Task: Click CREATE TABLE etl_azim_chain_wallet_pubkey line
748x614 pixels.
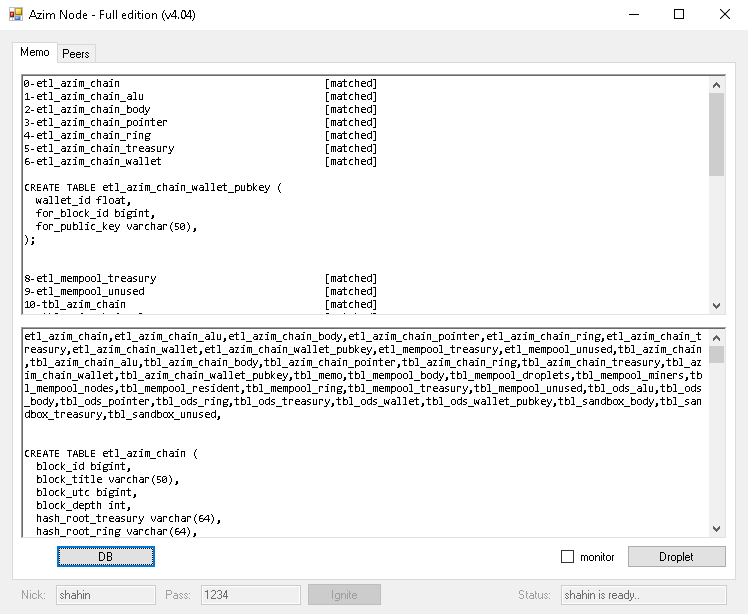Action: point(153,187)
